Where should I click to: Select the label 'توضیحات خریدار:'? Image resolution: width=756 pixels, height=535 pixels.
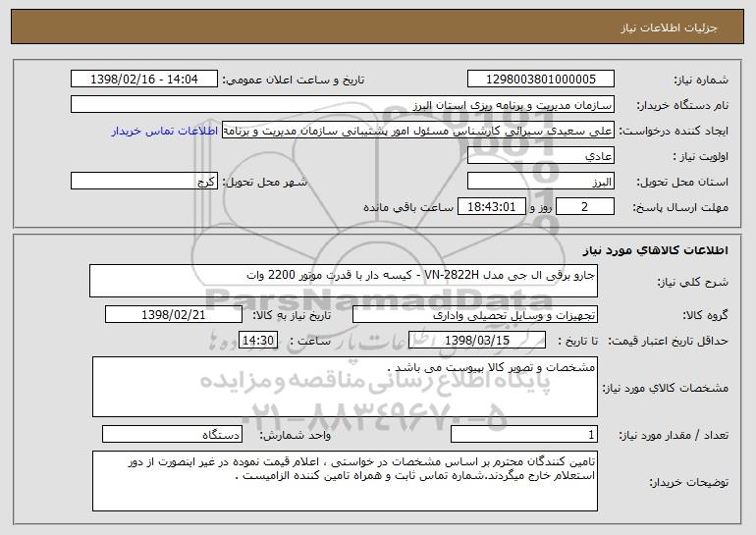coord(689,482)
